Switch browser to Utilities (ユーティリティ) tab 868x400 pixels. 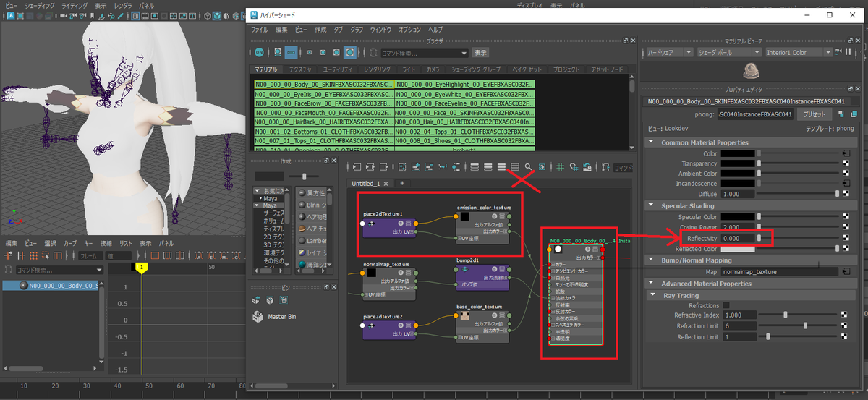[x=336, y=69]
